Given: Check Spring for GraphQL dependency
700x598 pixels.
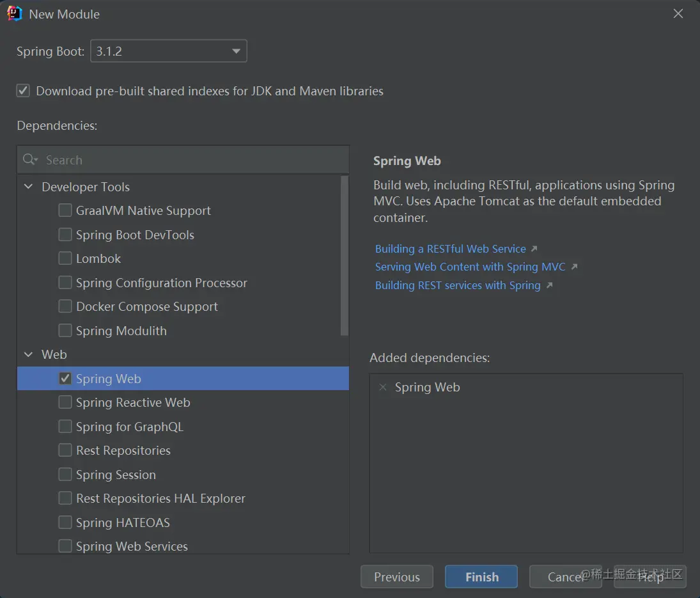Looking at the screenshot, I should pos(65,427).
